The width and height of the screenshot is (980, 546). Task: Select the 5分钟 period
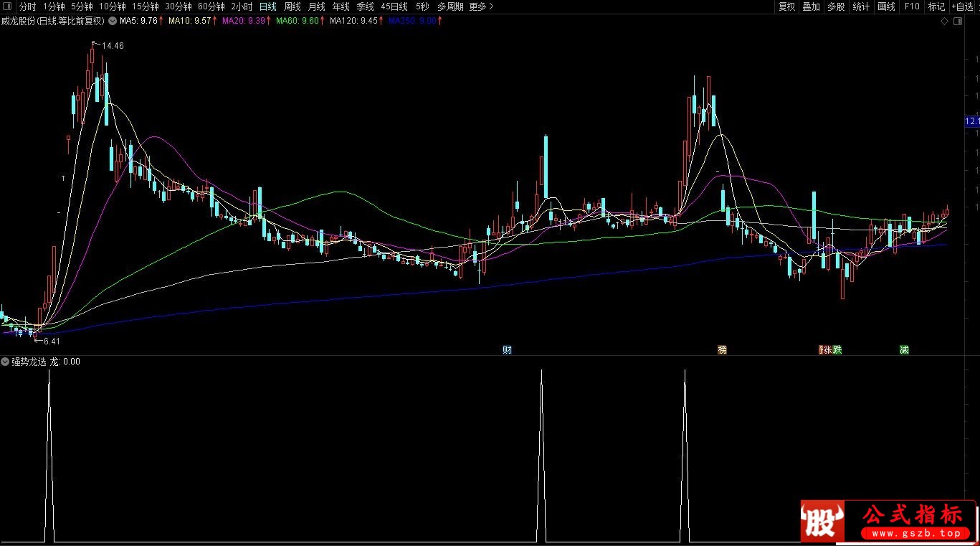coord(82,6)
